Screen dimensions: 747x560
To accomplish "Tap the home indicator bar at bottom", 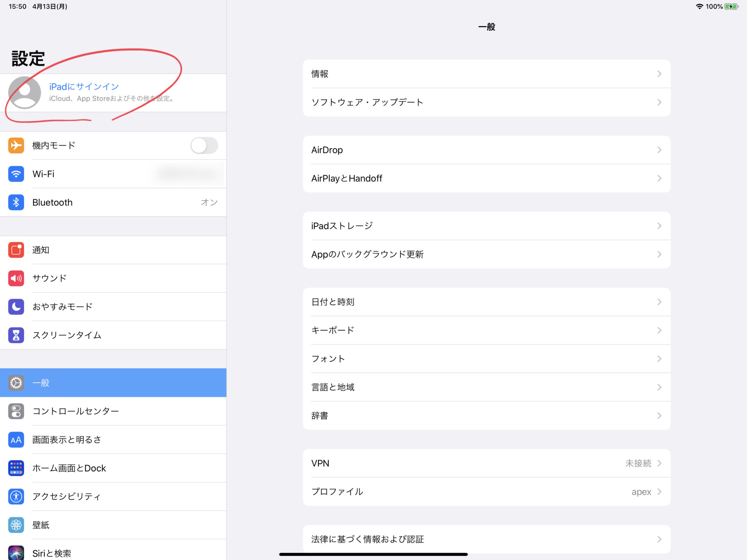I will pos(373,554).
